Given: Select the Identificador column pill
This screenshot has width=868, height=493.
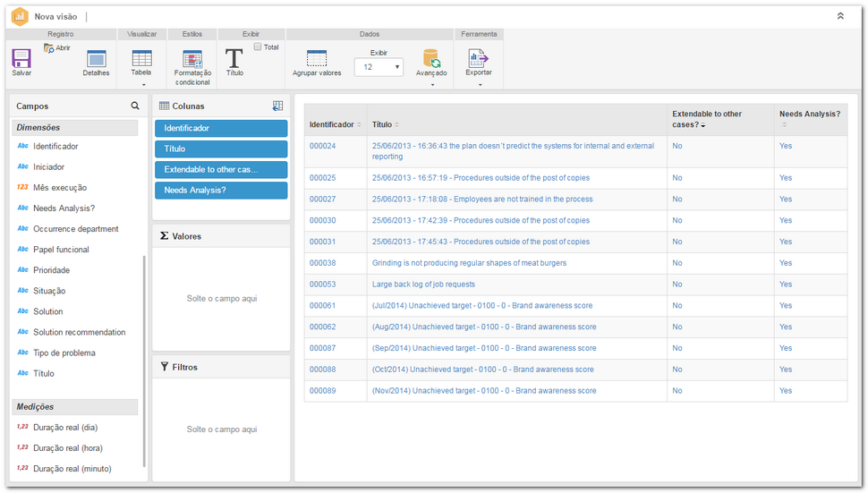Looking at the screenshot, I should pos(221,128).
